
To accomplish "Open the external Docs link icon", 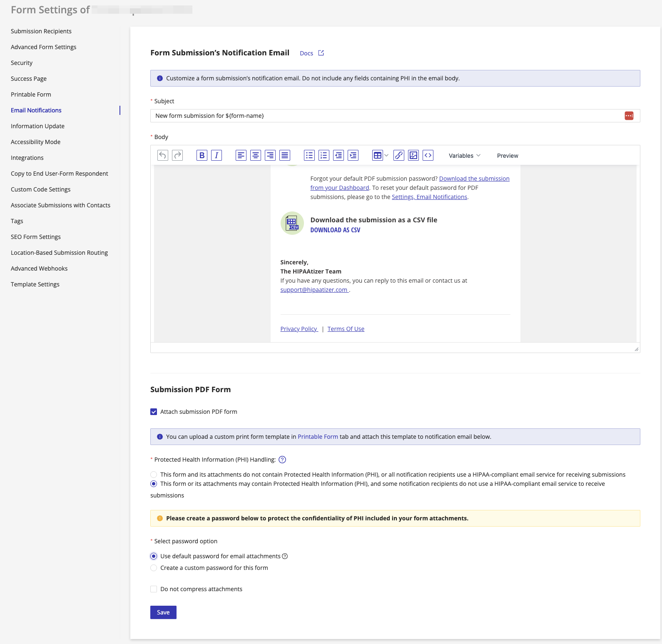I will [321, 53].
